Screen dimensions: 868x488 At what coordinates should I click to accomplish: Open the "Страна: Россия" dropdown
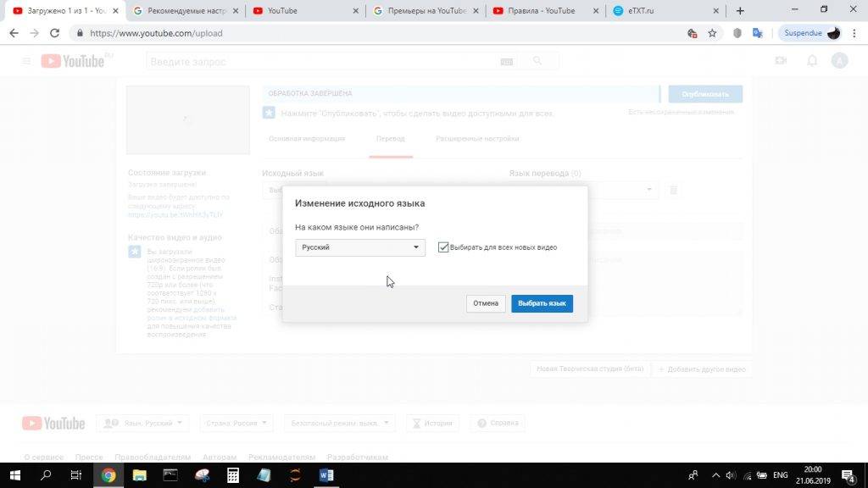point(236,423)
